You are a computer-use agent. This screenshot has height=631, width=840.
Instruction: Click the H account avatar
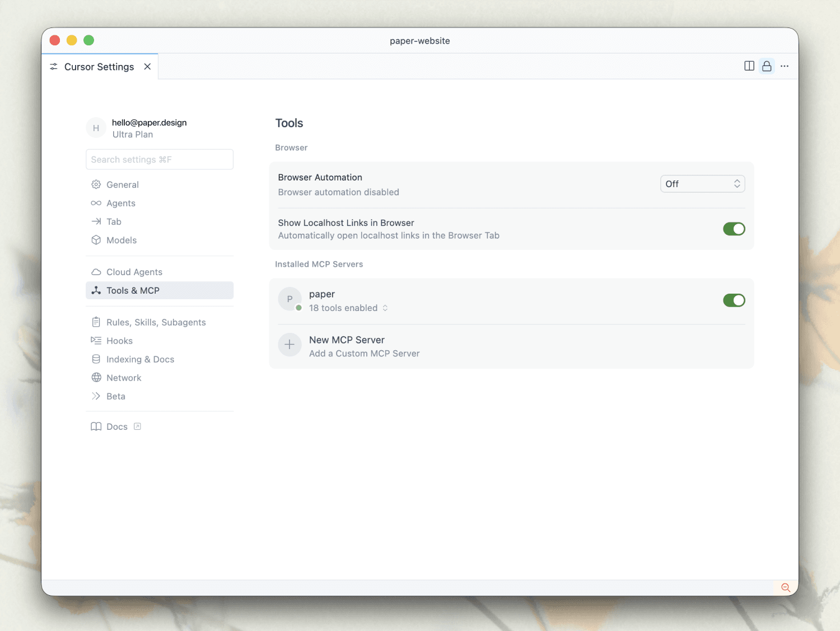tap(96, 128)
